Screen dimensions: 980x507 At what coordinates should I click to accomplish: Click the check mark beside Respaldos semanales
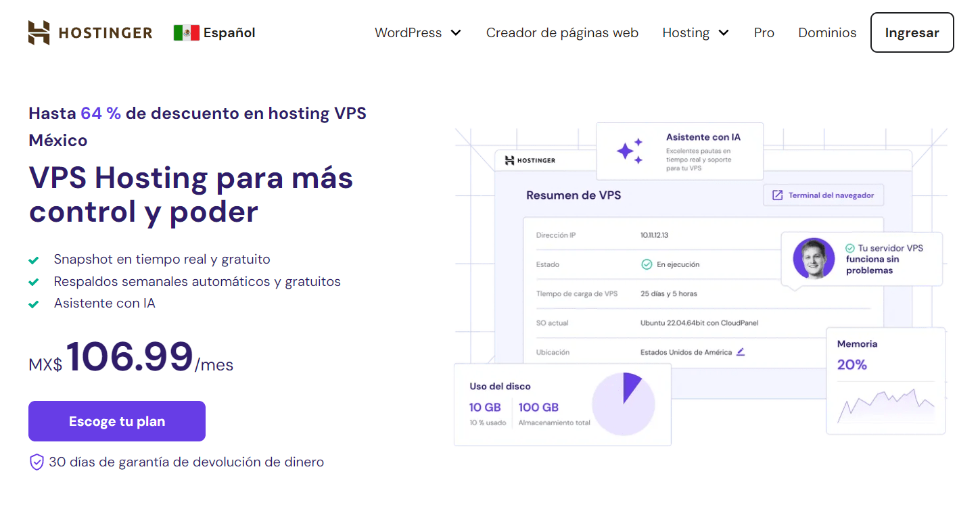33,282
